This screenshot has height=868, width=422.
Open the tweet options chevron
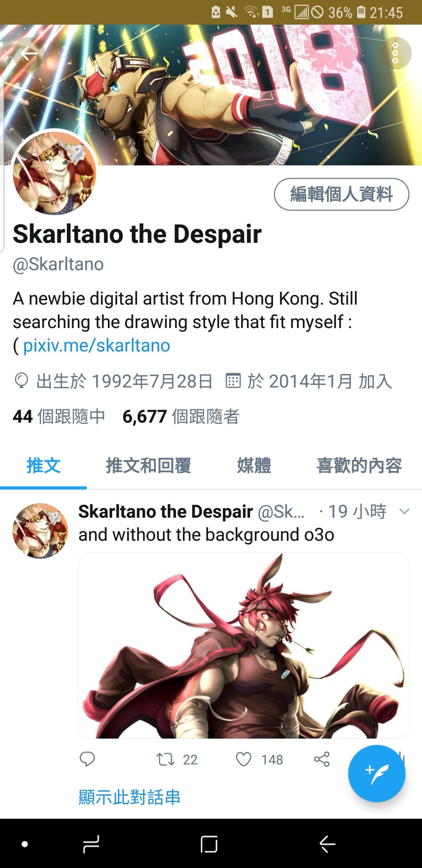point(404,511)
